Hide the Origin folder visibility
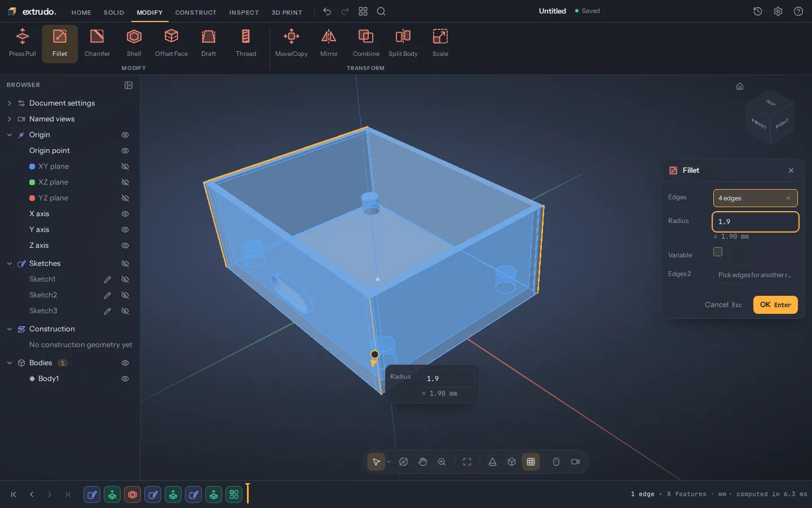 point(125,135)
